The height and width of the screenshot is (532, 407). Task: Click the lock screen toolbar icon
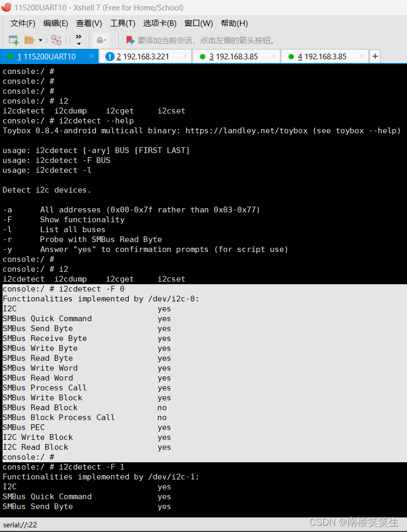pos(101,40)
